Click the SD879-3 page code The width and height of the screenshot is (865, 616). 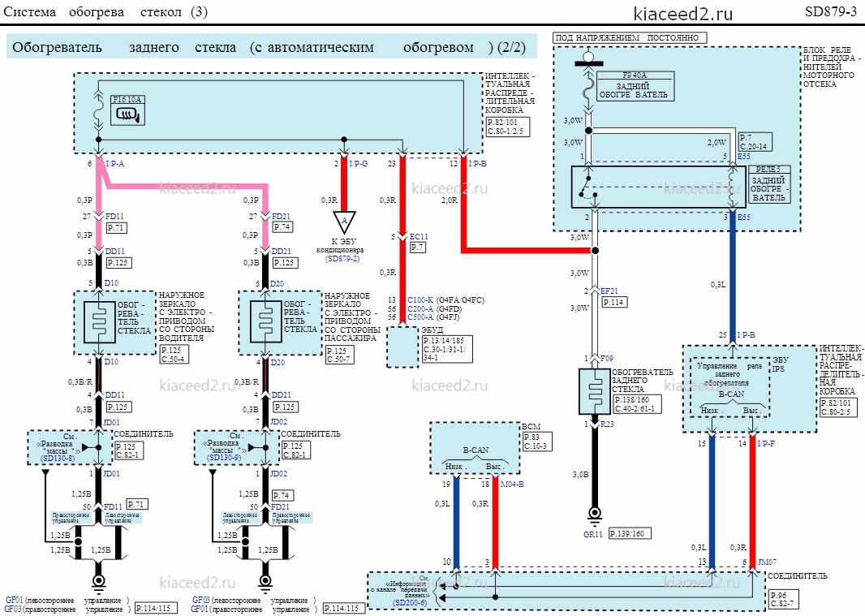(831, 11)
